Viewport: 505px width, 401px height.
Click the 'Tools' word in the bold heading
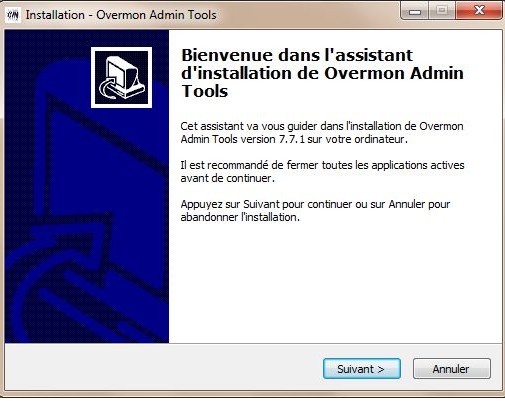click(205, 91)
